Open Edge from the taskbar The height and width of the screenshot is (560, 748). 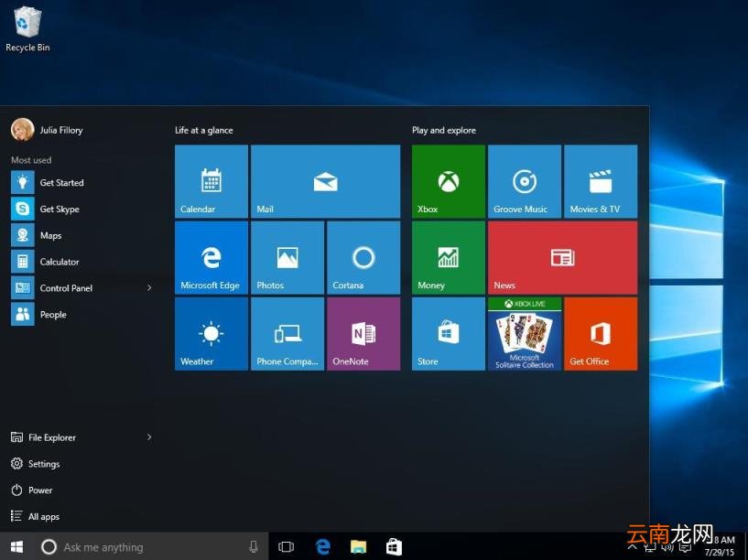[x=323, y=546]
